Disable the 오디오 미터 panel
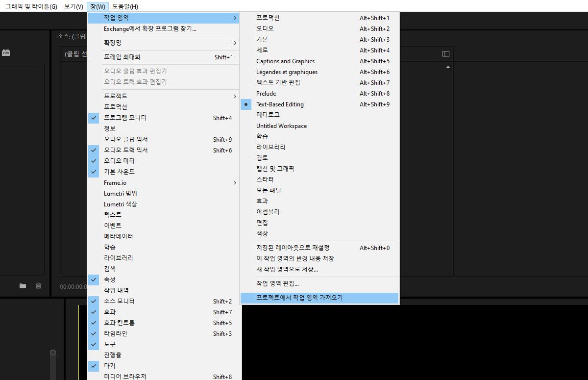 118,161
